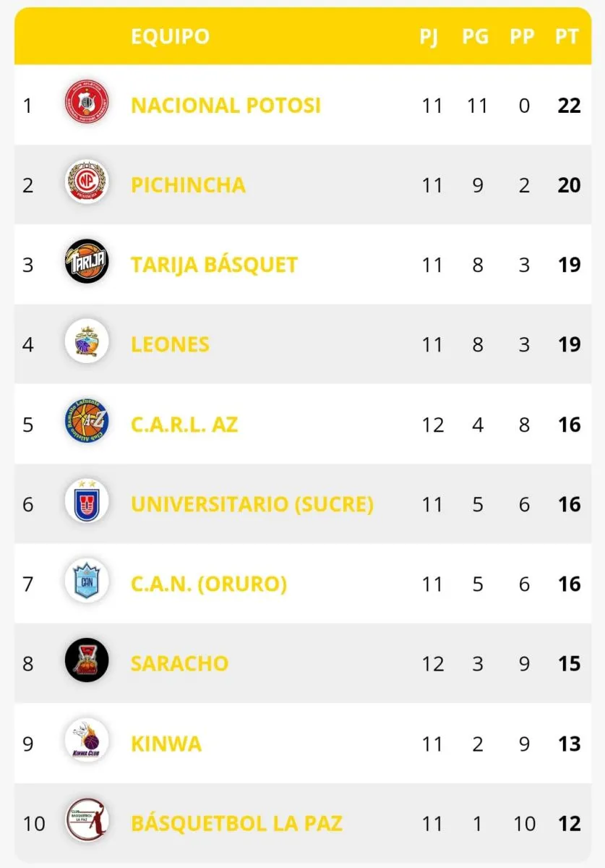The width and height of the screenshot is (605, 868).
Task: Click the BÁSQUETBOL LA PAZ team name
Action: (x=236, y=823)
